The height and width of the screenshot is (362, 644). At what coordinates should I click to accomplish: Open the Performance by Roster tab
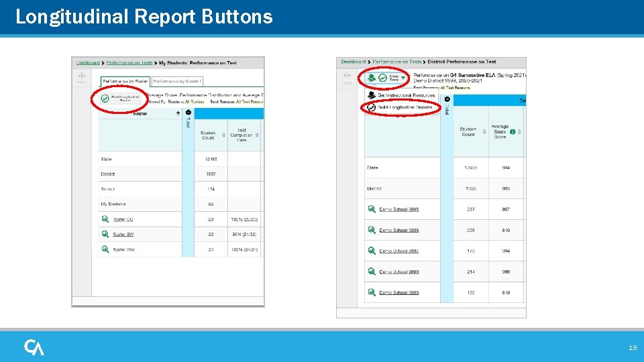[125, 81]
